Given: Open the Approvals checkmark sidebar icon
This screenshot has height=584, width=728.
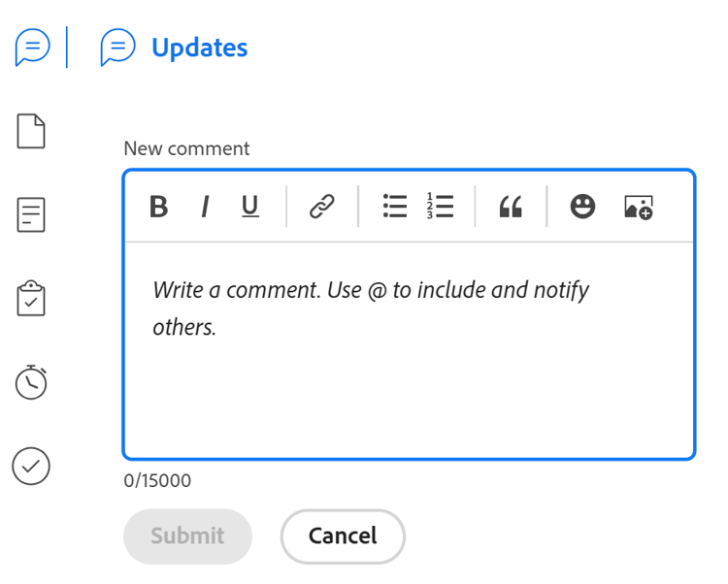Looking at the screenshot, I should coord(31,467).
